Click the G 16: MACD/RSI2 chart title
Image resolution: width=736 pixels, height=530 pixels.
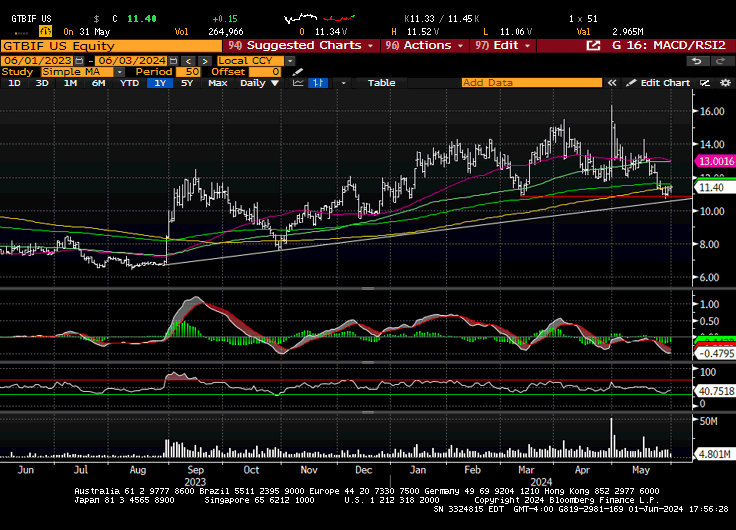click(669, 46)
